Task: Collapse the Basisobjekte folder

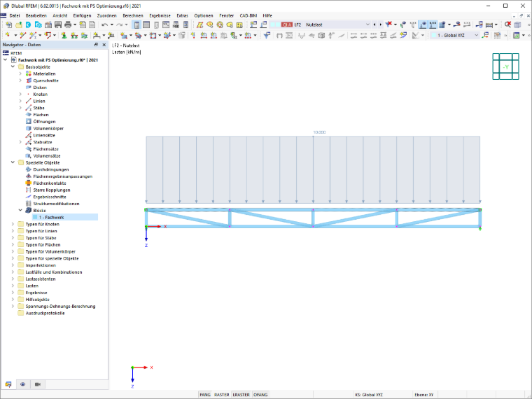Action: click(13, 66)
